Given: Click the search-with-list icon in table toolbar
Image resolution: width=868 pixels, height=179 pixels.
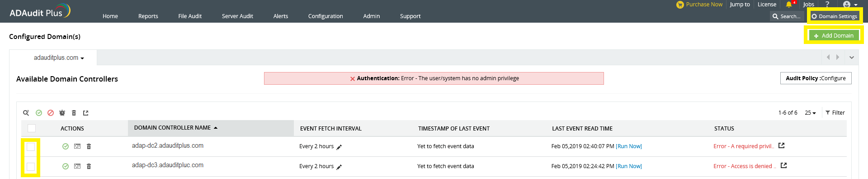Looking at the screenshot, I should (26, 113).
